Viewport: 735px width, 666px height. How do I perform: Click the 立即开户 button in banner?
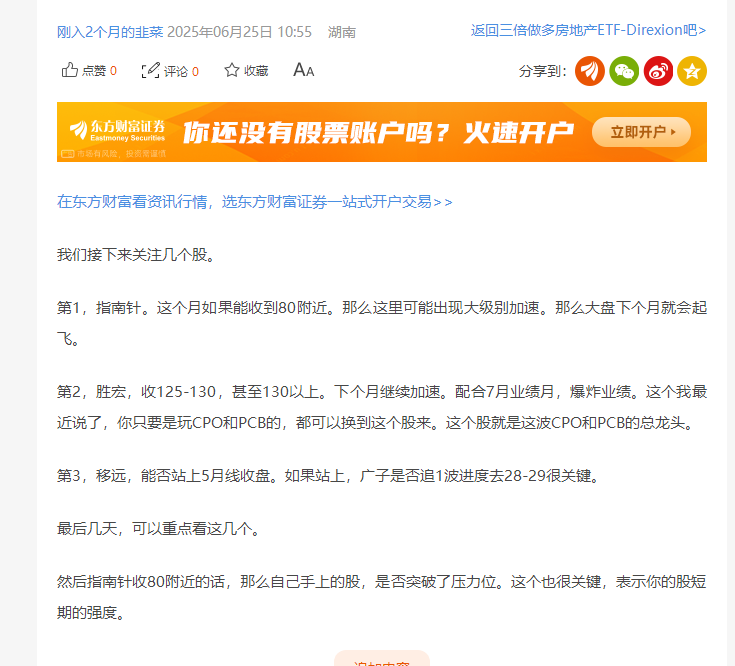coord(641,132)
